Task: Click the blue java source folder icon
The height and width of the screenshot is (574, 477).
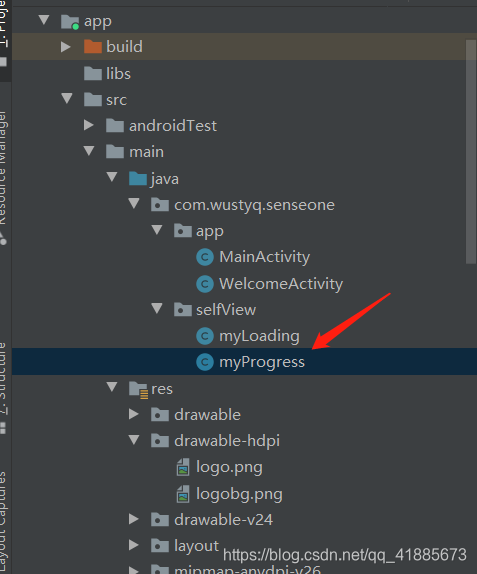Action: (x=138, y=178)
